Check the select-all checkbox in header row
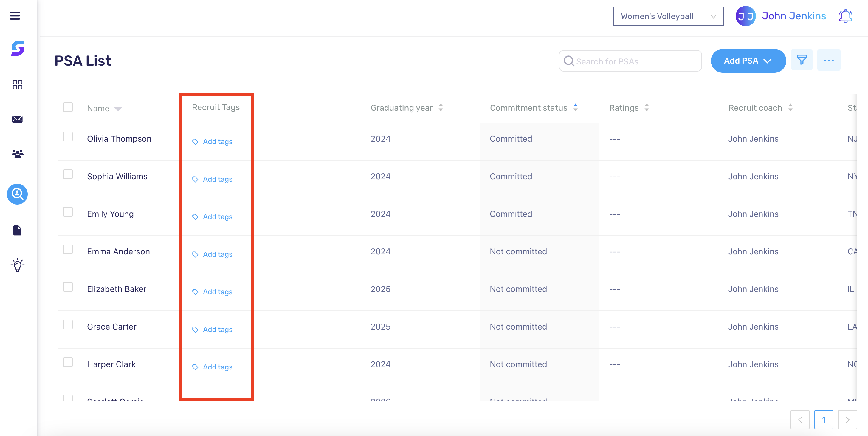Image resolution: width=868 pixels, height=436 pixels. (68, 107)
